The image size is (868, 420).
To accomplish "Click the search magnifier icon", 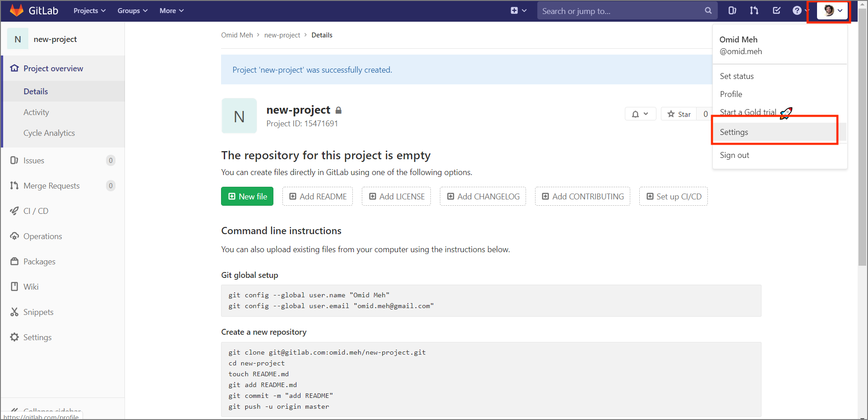I will click(708, 10).
